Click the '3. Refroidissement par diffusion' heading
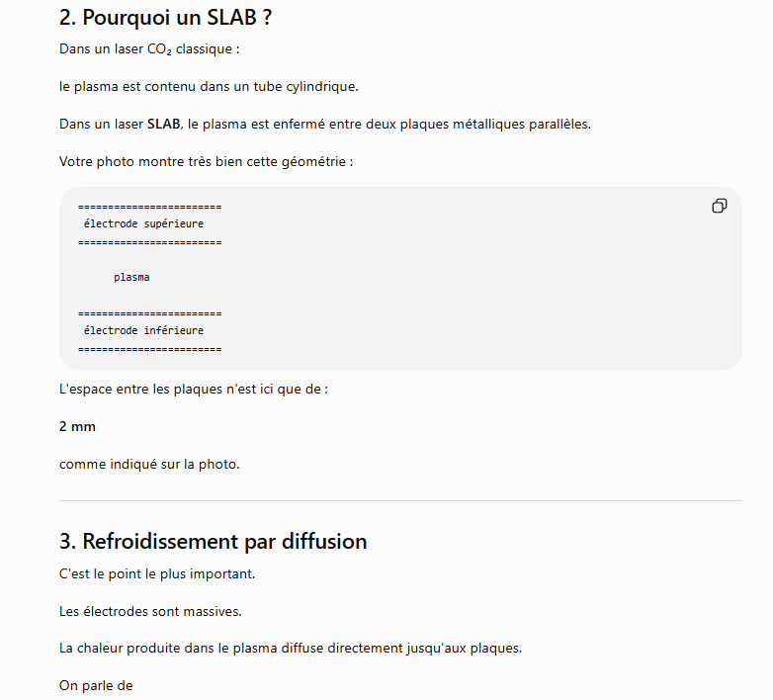This screenshot has width=773, height=700. pos(213,541)
